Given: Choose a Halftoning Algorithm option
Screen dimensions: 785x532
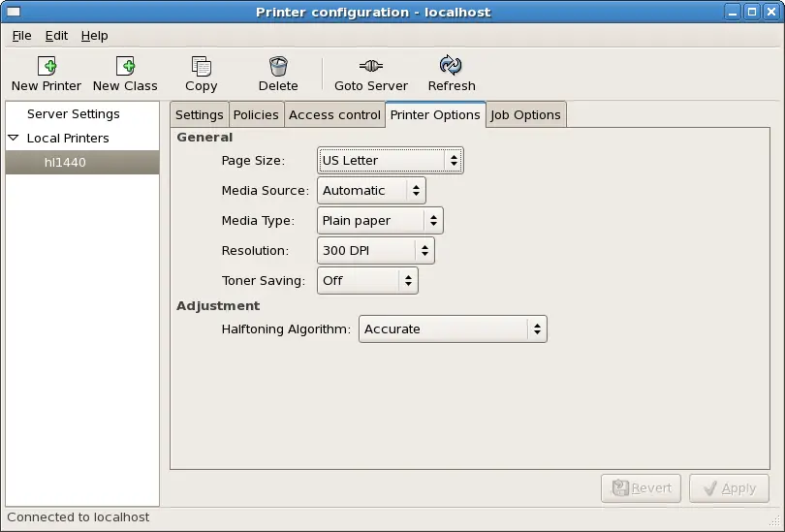Looking at the screenshot, I should pyautogui.click(x=453, y=329).
